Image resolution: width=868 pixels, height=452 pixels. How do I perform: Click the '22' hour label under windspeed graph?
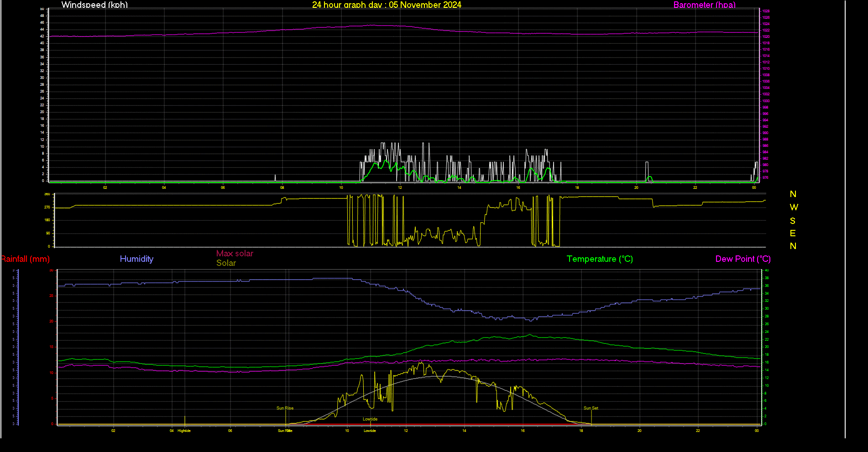click(x=695, y=187)
